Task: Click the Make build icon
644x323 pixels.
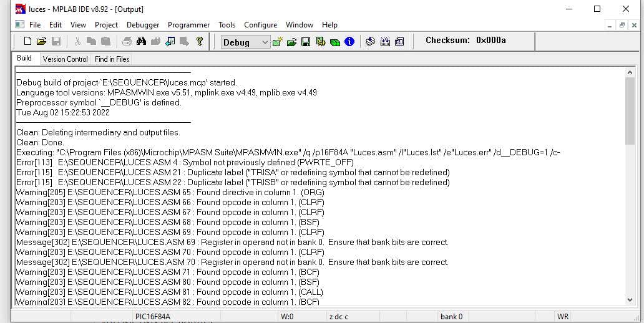Action: click(371, 41)
